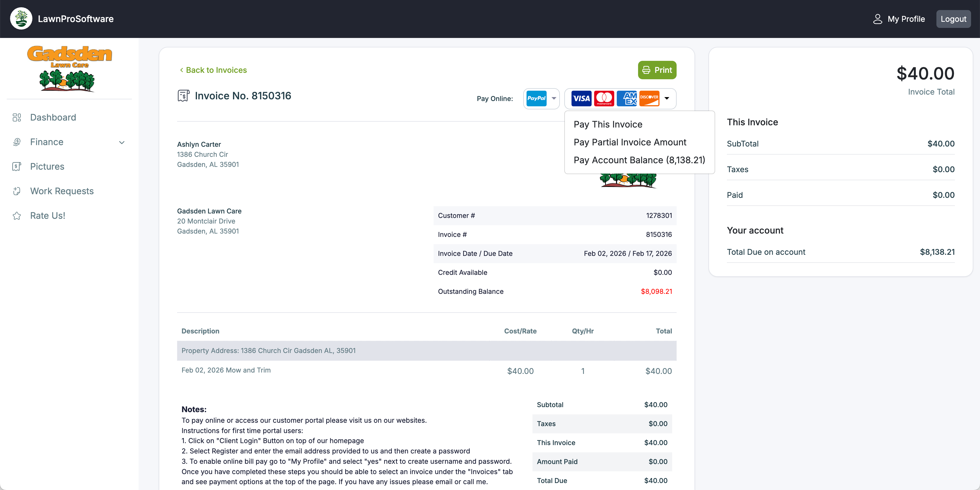Click the Rate Us star icon
The width and height of the screenshot is (980, 490).
17,215
